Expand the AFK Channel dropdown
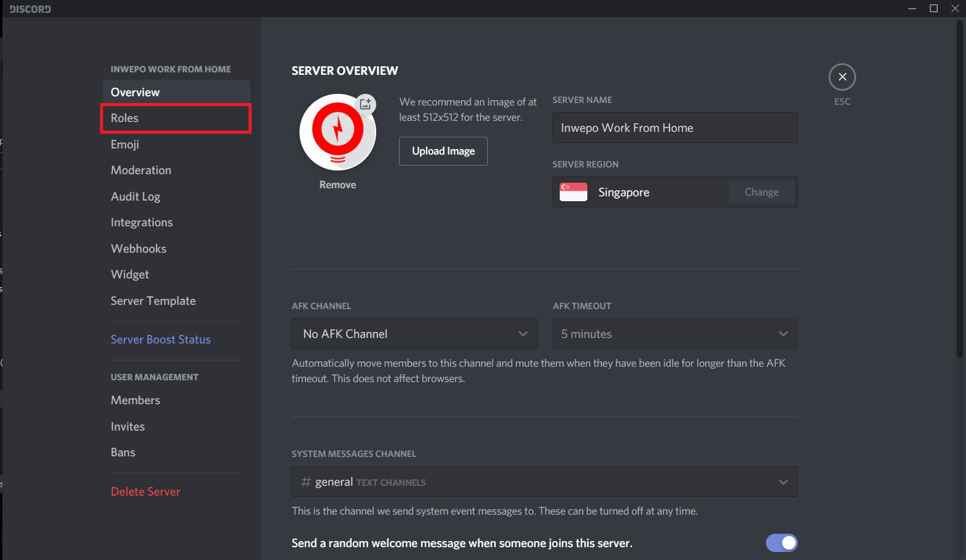This screenshot has width=966, height=560. [414, 334]
